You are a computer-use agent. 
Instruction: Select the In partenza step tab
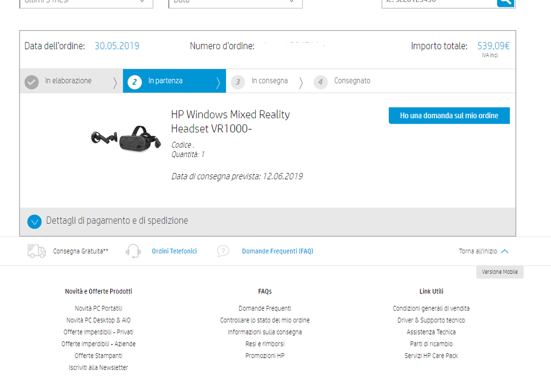pyautogui.click(x=175, y=81)
